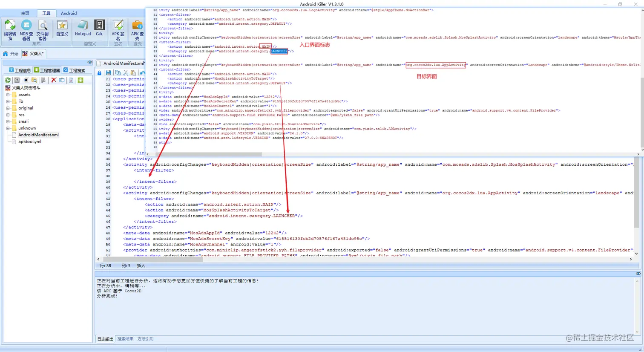Switch to the 火柴人* project tab
The image size is (644, 352).
tap(34, 54)
